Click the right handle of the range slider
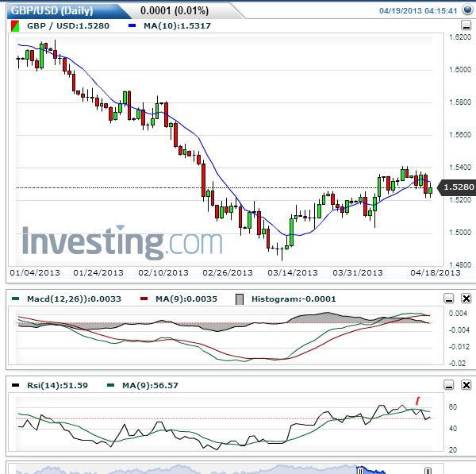476x474 pixels. 428,470
